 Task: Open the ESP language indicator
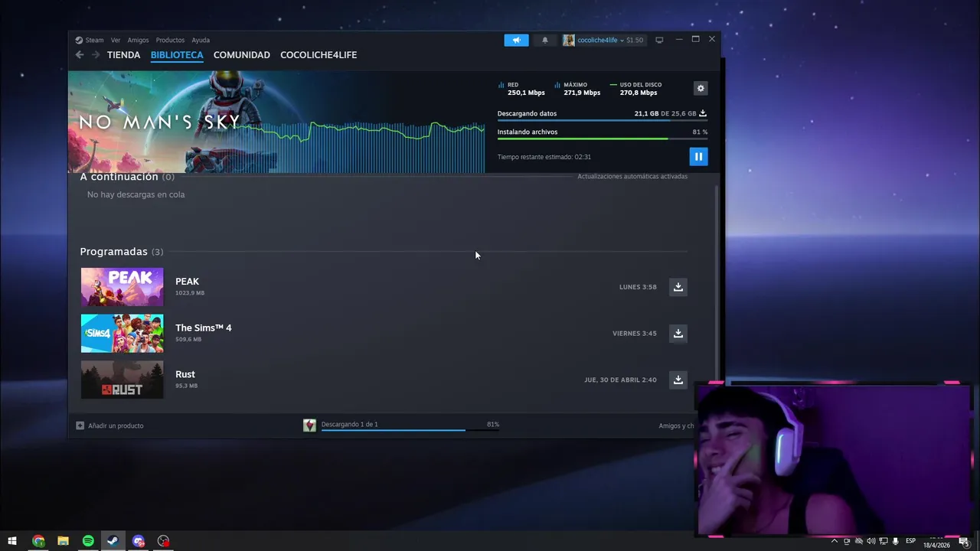(x=911, y=541)
